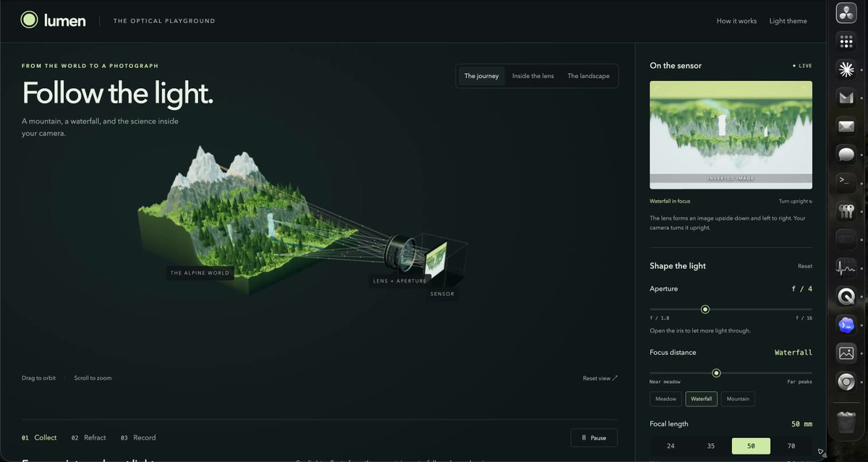
Task: Set focus preset to Mountain
Action: click(738, 398)
